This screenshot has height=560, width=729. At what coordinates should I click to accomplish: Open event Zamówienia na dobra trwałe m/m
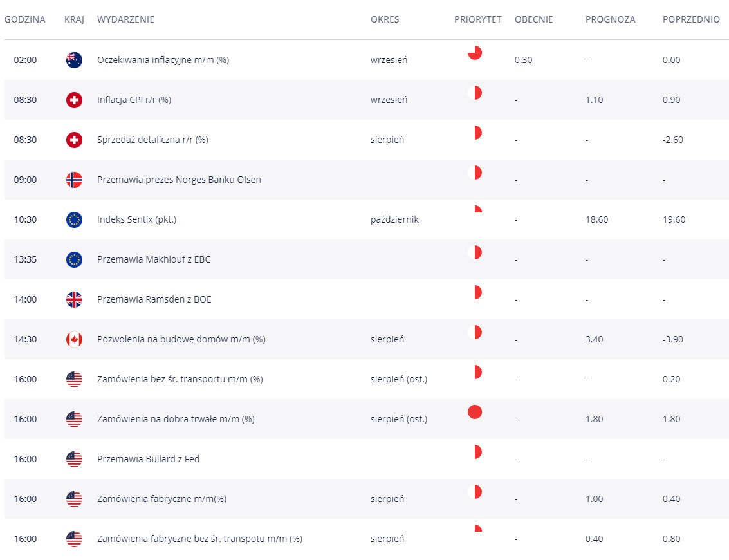(176, 420)
